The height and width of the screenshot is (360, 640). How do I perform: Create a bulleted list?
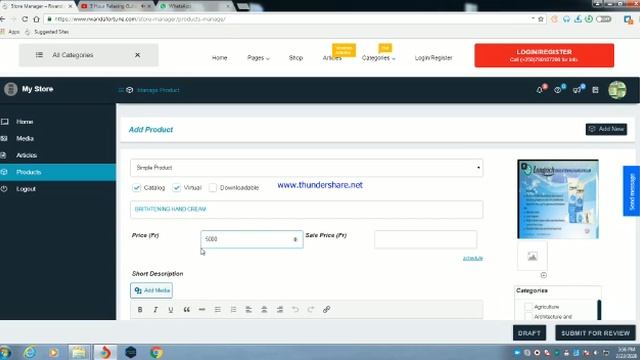point(218,309)
